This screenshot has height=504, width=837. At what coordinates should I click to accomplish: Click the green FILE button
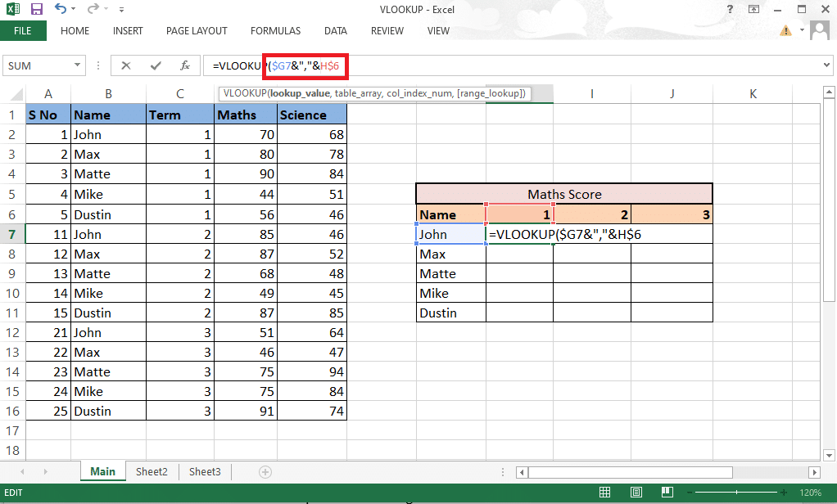pos(23,31)
